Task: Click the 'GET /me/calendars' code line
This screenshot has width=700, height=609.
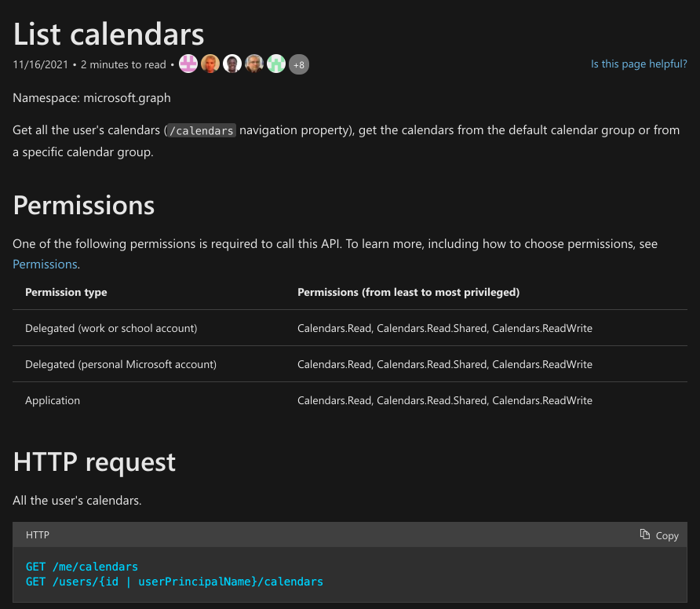Action: 82,567
